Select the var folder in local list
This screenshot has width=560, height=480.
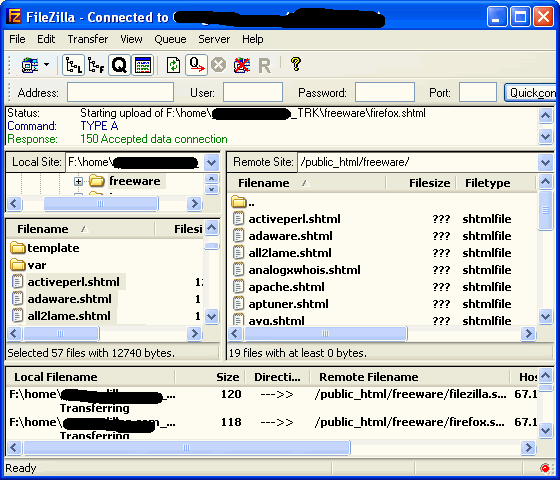tap(28, 265)
